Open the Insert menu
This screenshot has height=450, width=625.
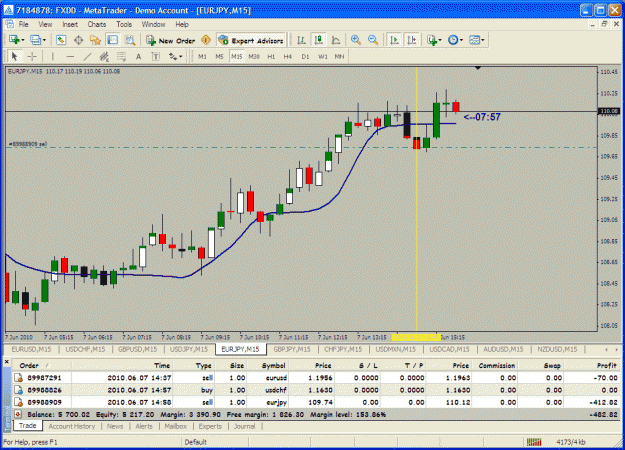coord(70,24)
